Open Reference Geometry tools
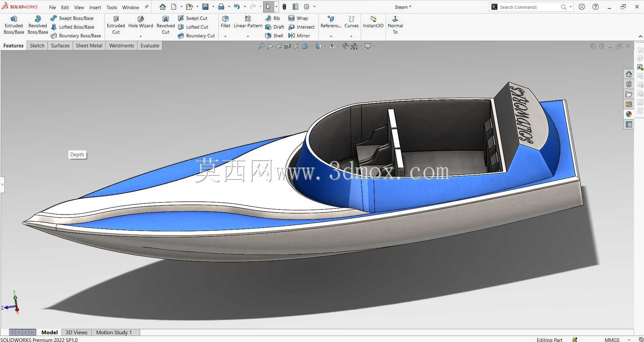 (331, 22)
